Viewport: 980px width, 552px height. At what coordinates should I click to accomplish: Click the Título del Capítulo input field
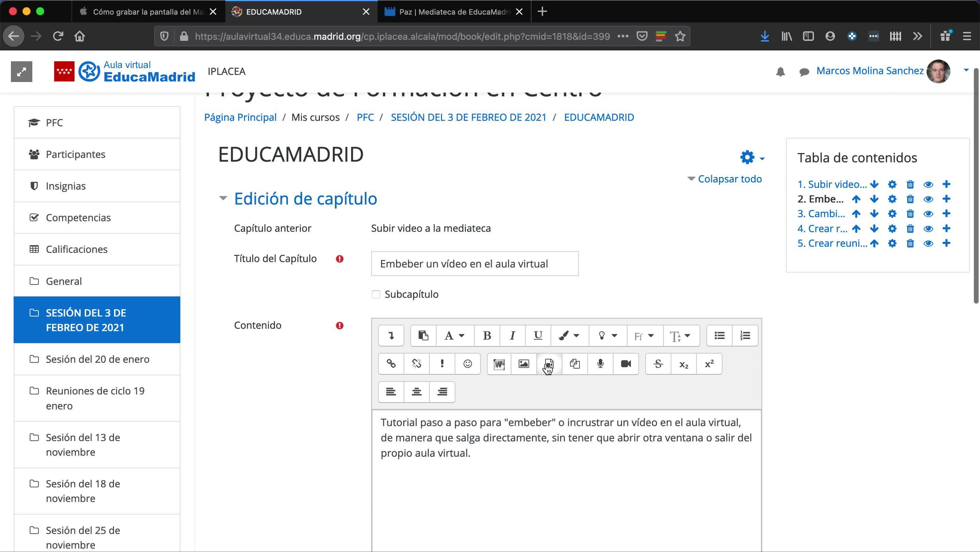click(474, 264)
